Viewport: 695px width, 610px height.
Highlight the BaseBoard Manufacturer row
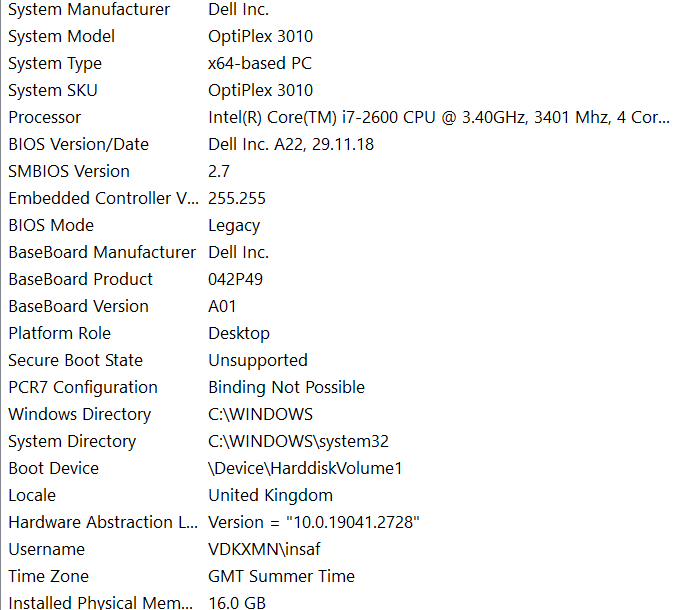[102, 252]
